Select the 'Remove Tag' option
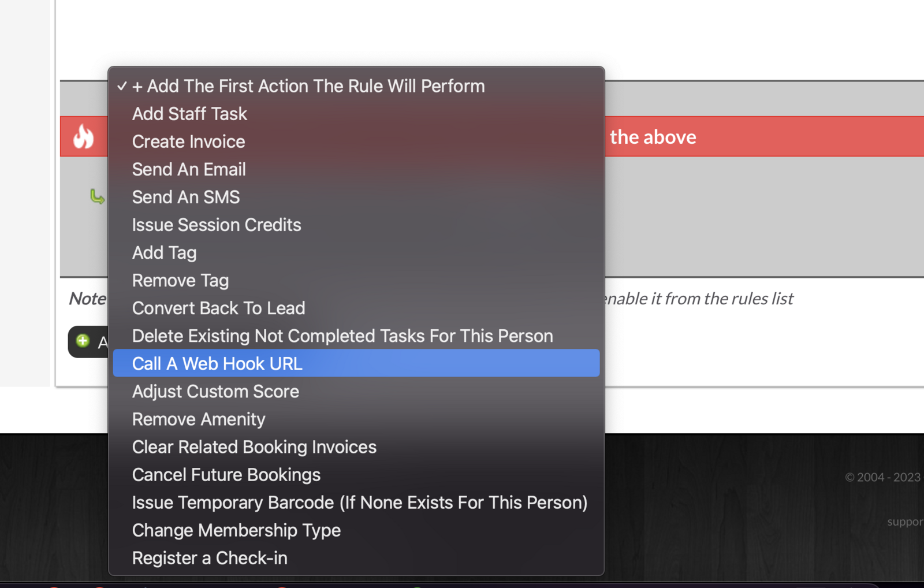Image resolution: width=924 pixels, height=588 pixels. [x=180, y=280]
